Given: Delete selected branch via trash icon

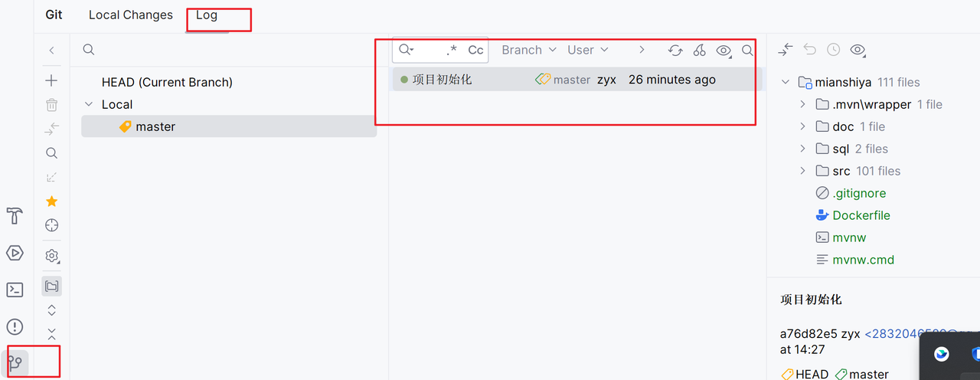Looking at the screenshot, I should pos(52,105).
